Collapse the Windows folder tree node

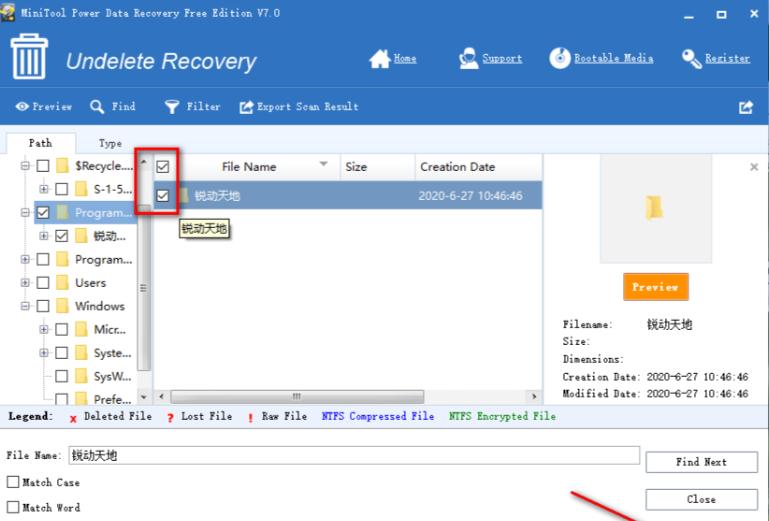coord(25,306)
